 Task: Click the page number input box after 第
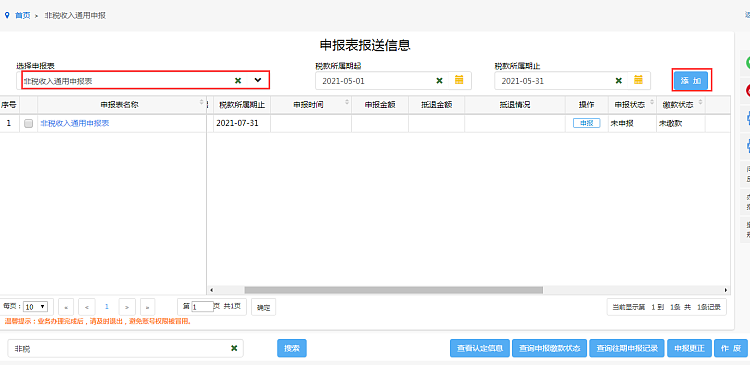pyautogui.click(x=202, y=307)
